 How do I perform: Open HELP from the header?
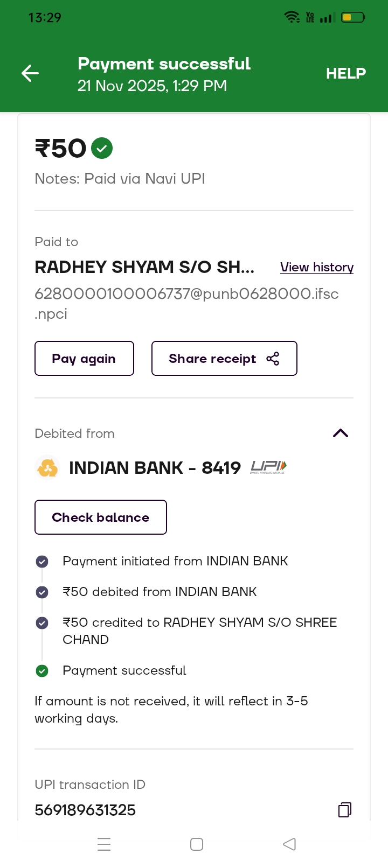(345, 73)
